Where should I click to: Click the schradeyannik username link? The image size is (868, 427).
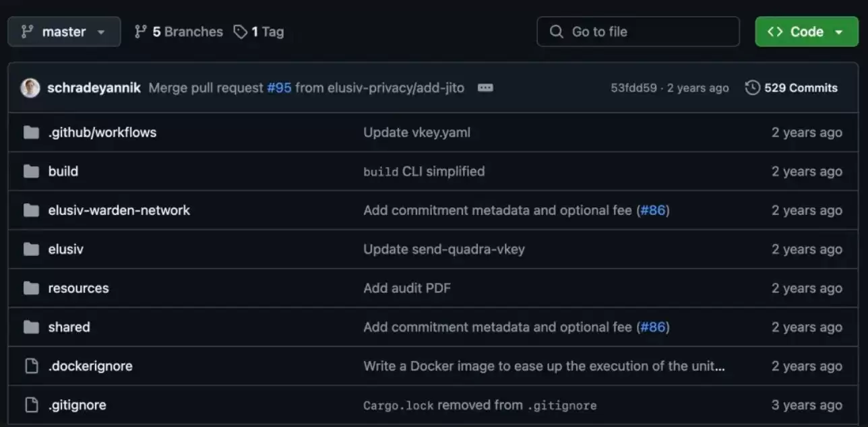[x=94, y=88]
